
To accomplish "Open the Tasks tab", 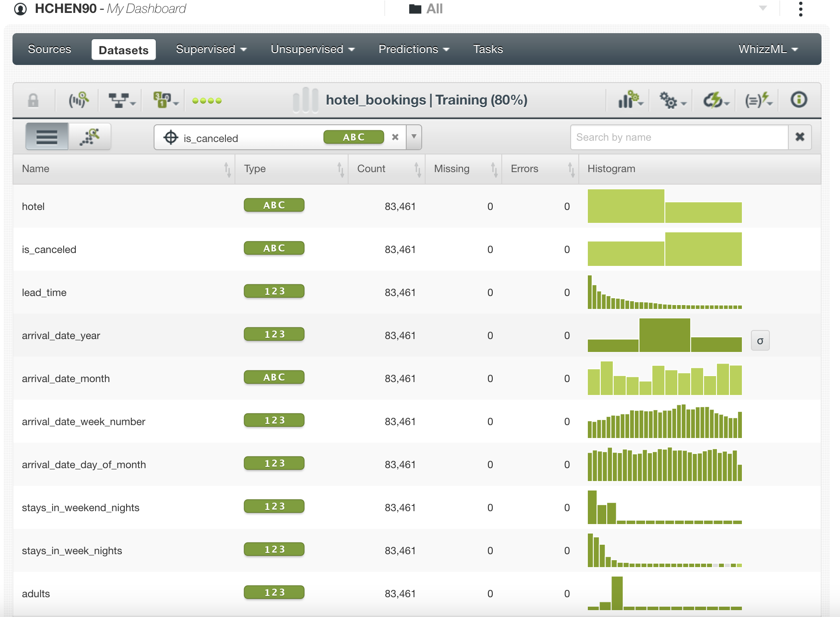I will pos(488,49).
